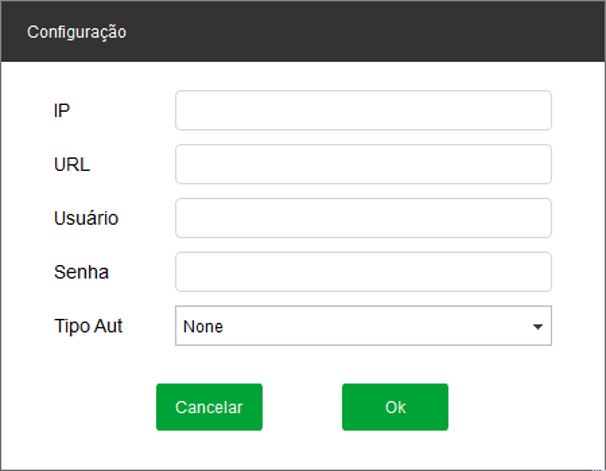Expand the authentication type selector
This screenshot has width=606, height=471.
[363, 326]
